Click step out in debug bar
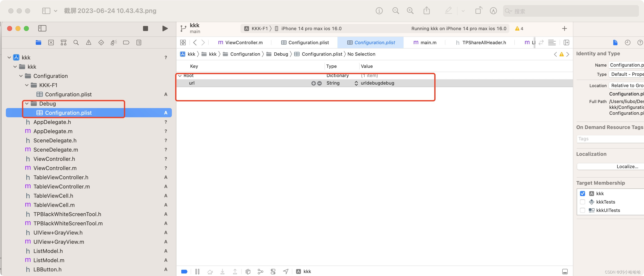Screen dimensions: 644x276 (x=235, y=271)
